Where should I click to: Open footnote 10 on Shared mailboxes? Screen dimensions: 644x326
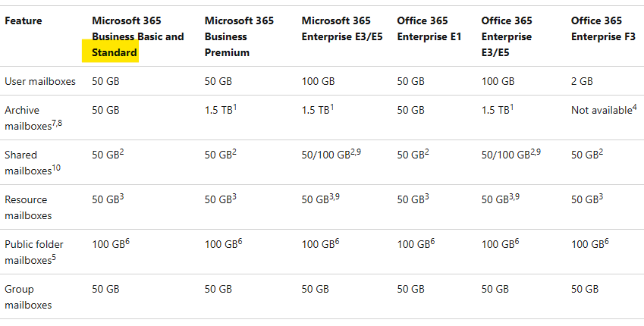[56, 168]
